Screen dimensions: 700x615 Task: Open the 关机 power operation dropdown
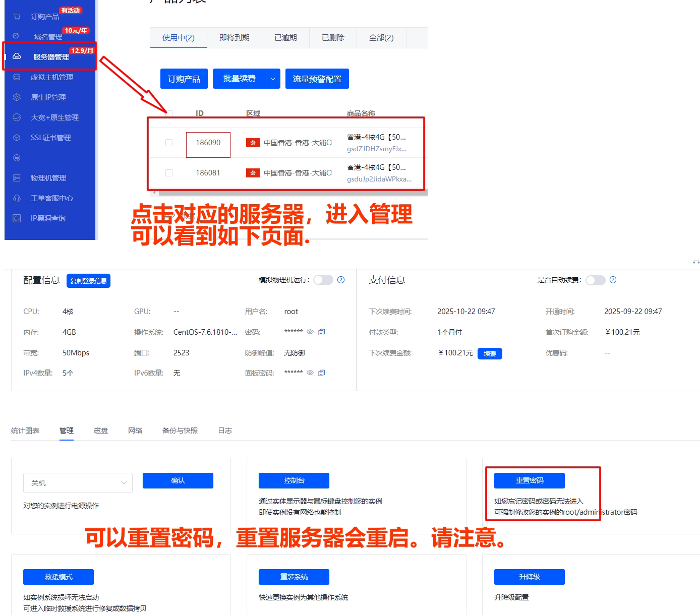pos(78,483)
